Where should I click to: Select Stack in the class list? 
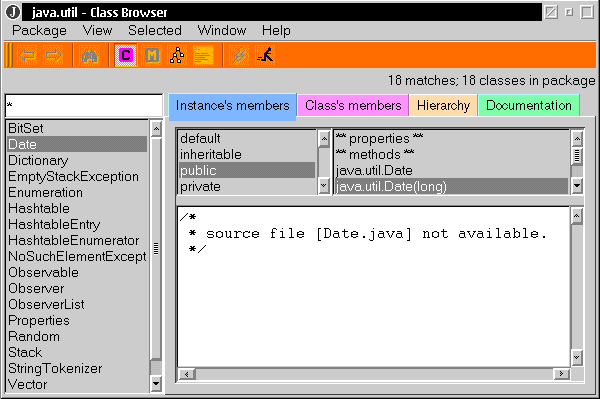tap(77, 352)
